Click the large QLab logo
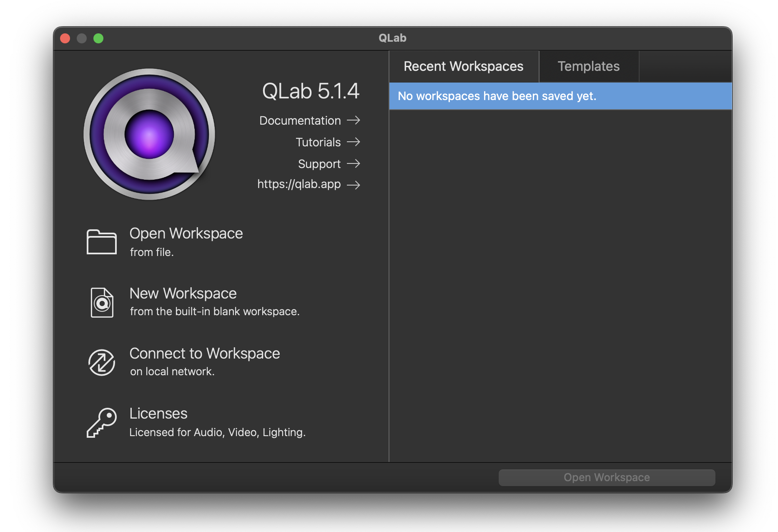Screen dimensions: 778x532 coord(149,134)
